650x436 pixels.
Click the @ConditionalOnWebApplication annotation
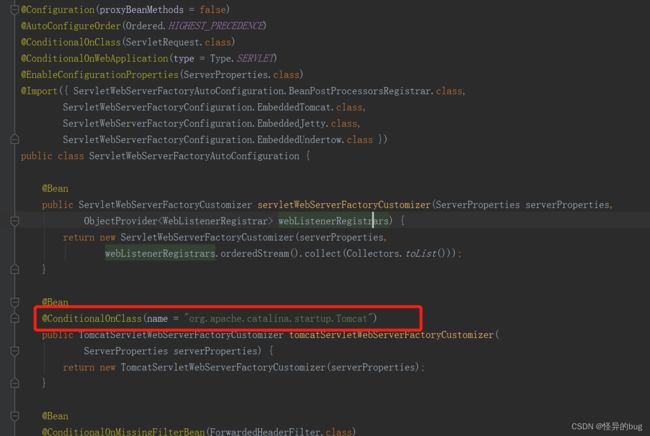pyautogui.click(x=95, y=58)
